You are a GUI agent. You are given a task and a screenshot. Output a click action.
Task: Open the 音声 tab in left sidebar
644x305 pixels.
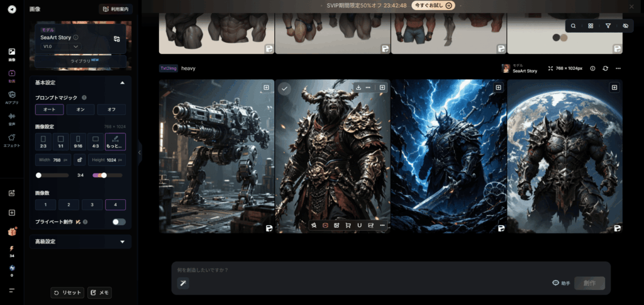point(11,118)
